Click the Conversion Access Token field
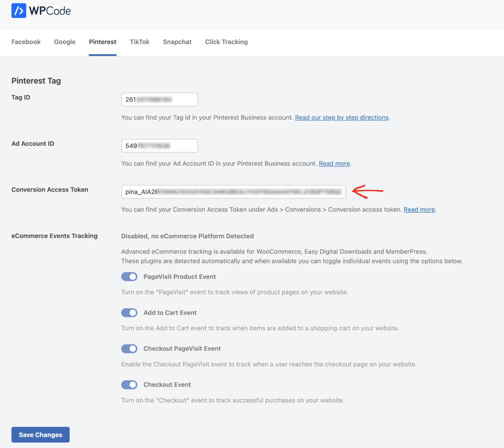The height and width of the screenshot is (448, 504). (233, 192)
